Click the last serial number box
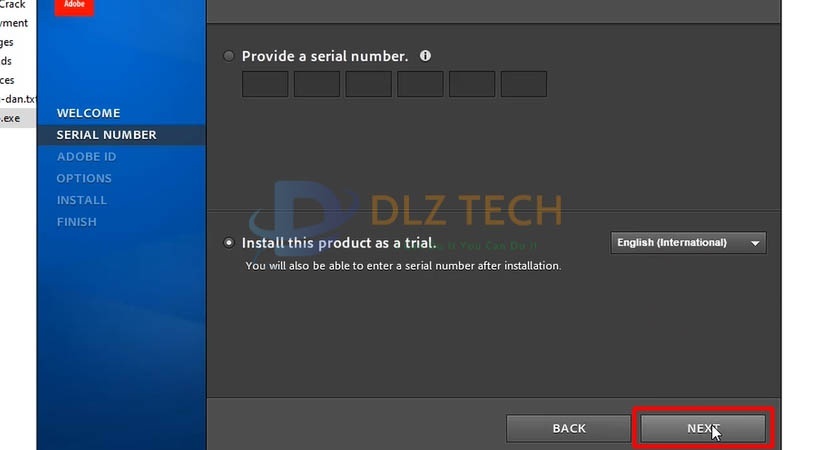Viewport: 820px width, 450px height. point(523,84)
